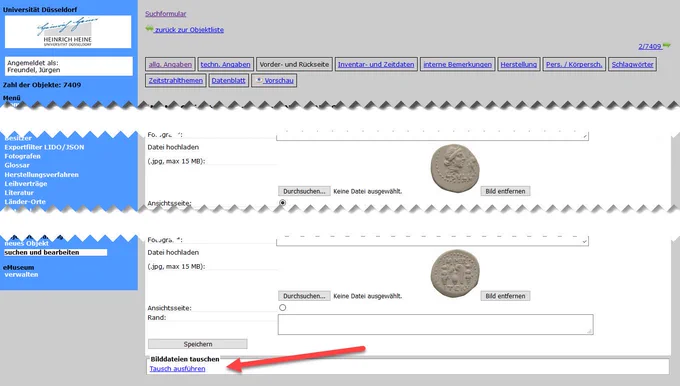
Task: Select neues Objekt in the sidebar
Action: (x=26, y=243)
